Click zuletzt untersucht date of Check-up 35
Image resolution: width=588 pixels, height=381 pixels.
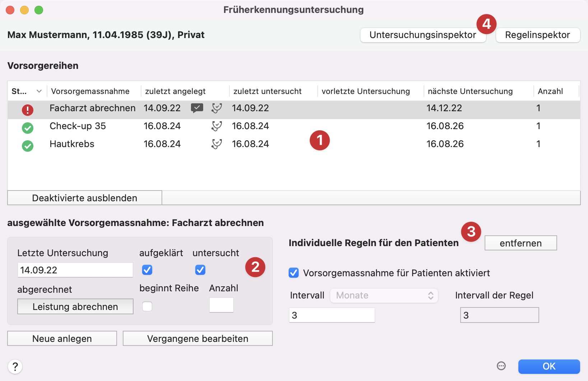coord(250,126)
